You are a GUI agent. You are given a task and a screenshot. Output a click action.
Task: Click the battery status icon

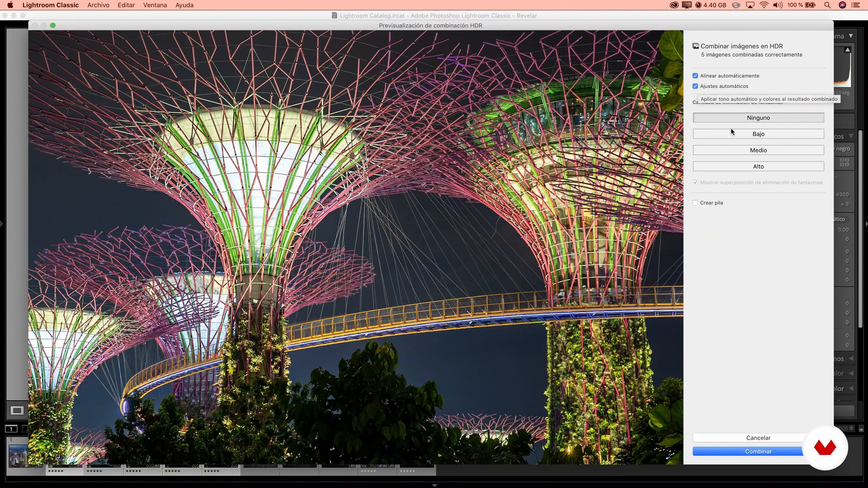click(810, 5)
